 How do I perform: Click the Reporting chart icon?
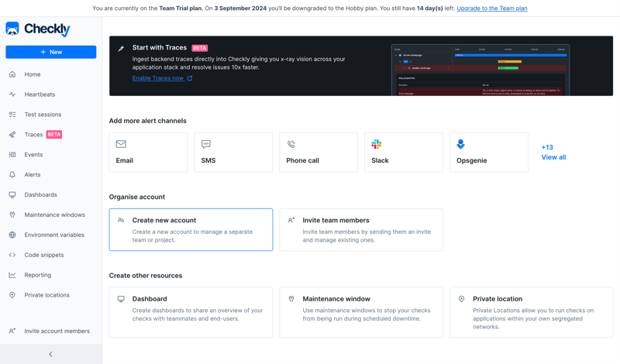point(12,275)
